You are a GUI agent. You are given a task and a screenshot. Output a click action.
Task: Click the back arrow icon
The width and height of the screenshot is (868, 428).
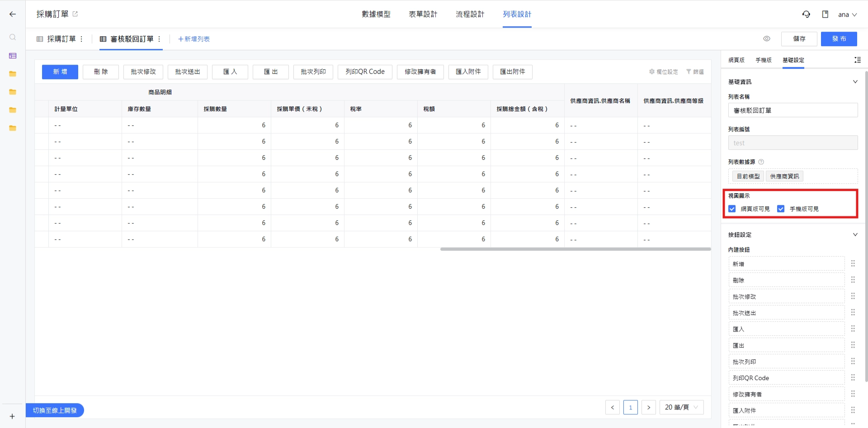point(13,14)
